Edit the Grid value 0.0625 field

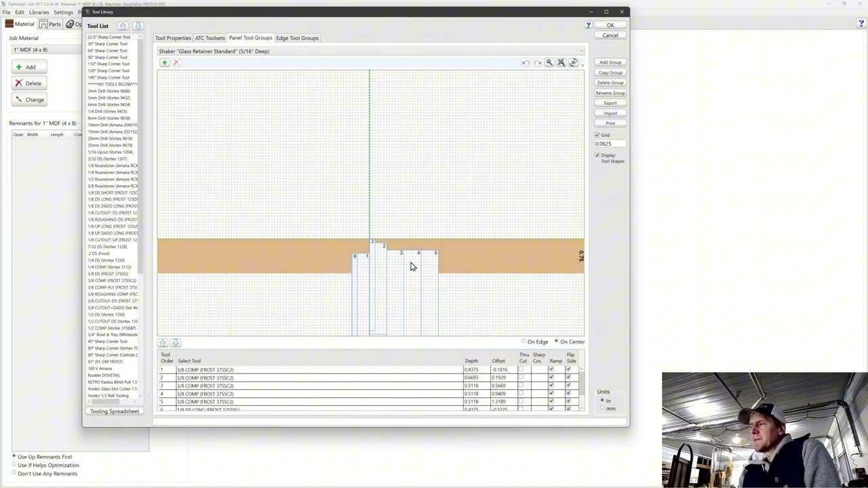(610, 144)
